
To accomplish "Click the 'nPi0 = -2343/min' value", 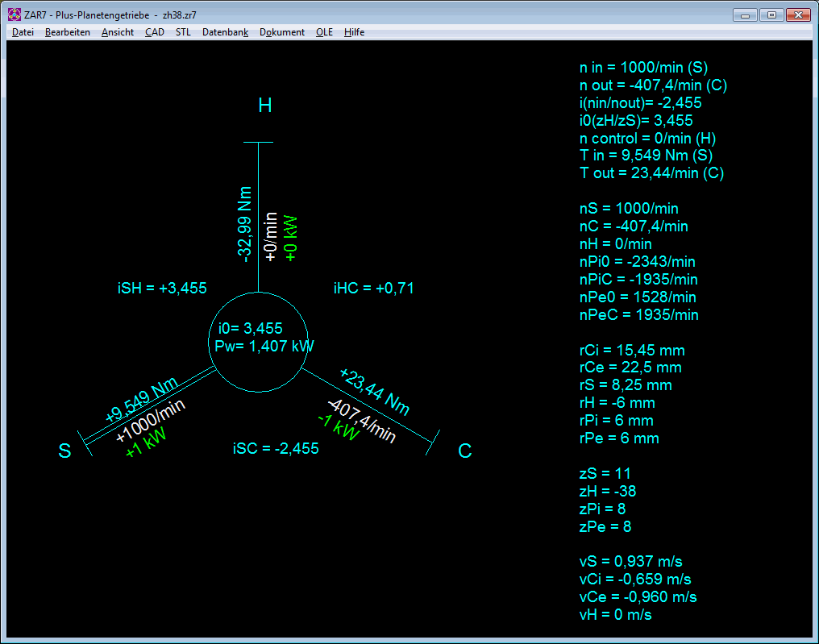I will click(x=638, y=262).
